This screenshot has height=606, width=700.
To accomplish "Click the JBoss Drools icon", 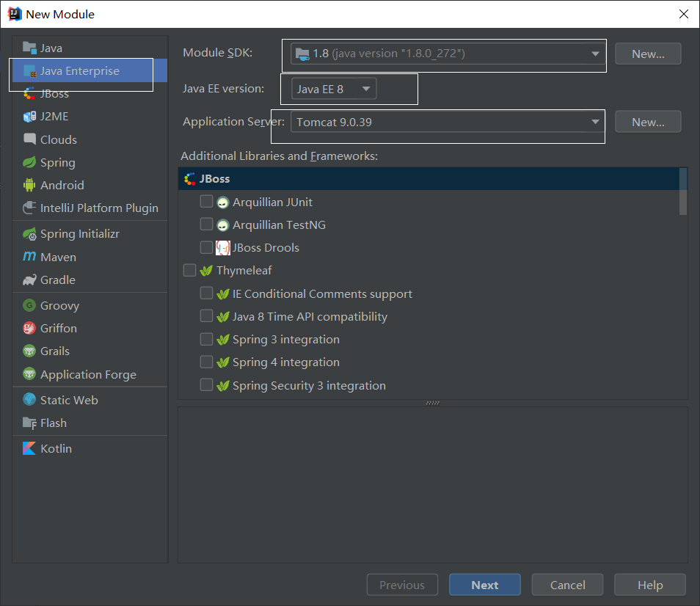I will (223, 248).
